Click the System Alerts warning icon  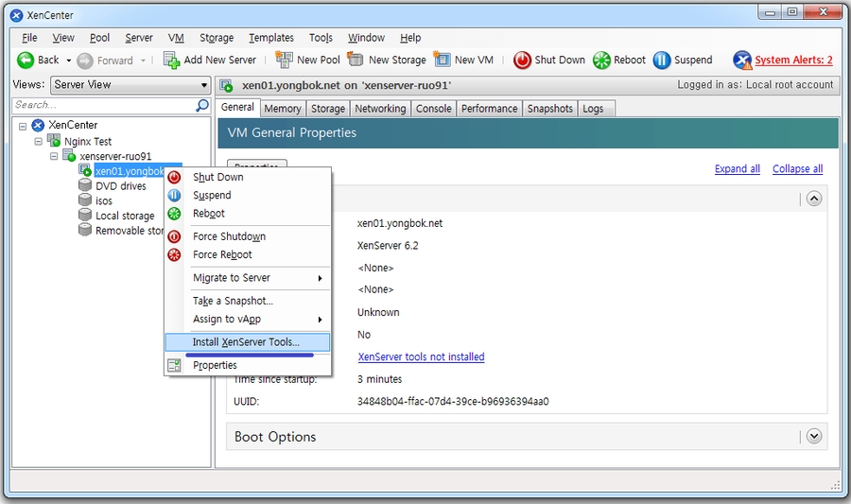tap(742, 61)
